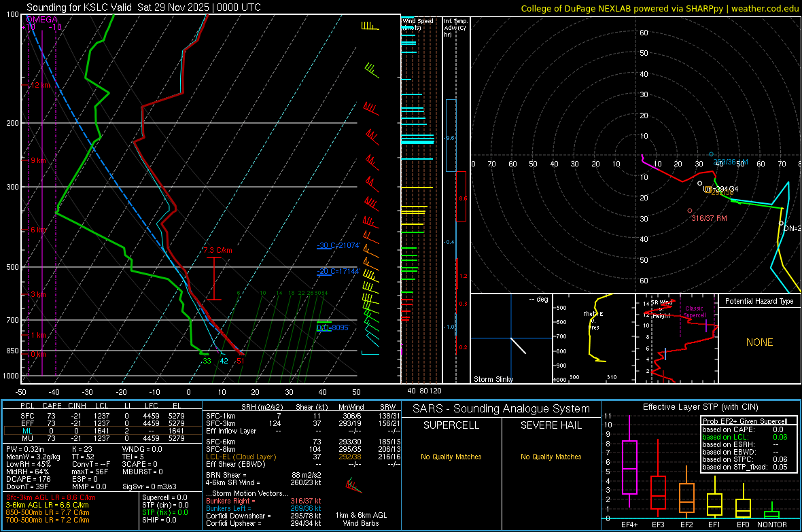802x532 pixels.
Task: Click the Theta-E vs Pres plot label
Action: click(593, 320)
